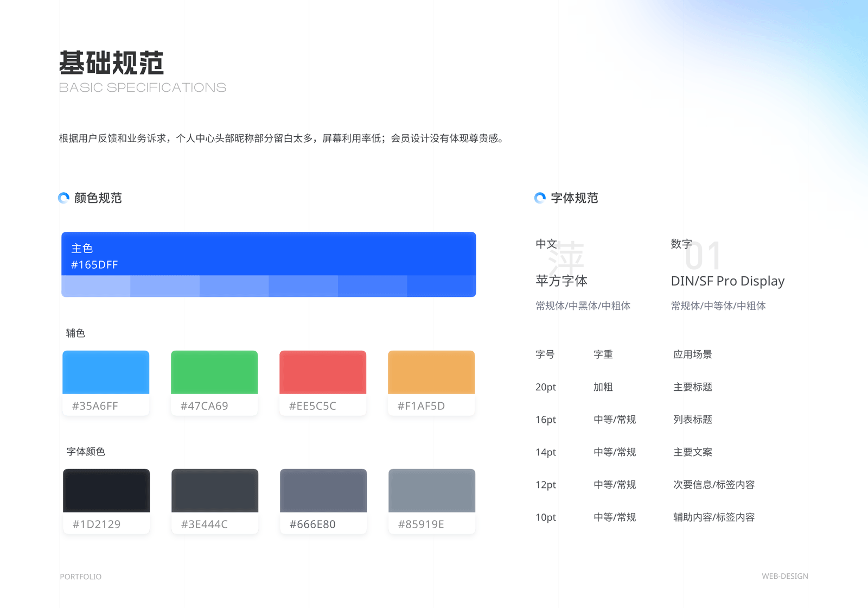The height and width of the screenshot is (608, 868).
Task: Click the 应用场景 column header
Action: tap(693, 354)
